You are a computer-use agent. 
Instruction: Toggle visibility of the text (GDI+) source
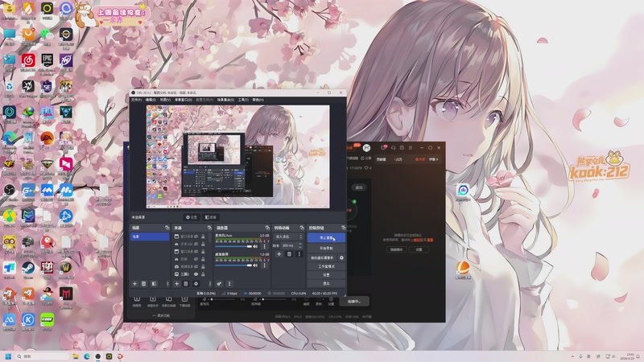point(196,244)
